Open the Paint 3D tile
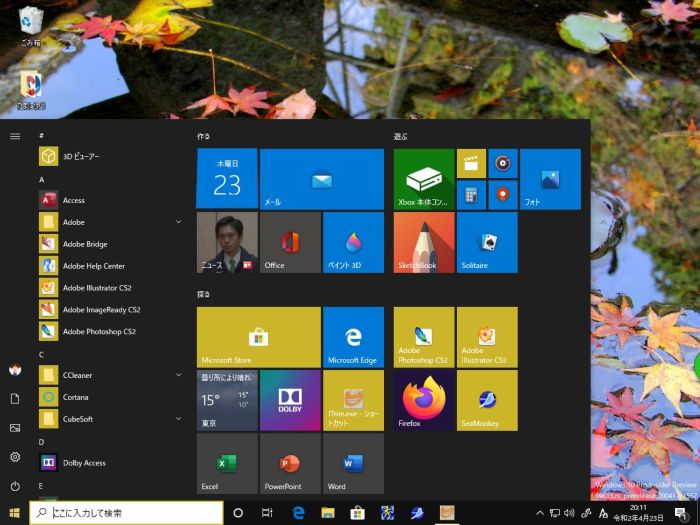Image resolution: width=700 pixels, height=525 pixels. [x=353, y=242]
